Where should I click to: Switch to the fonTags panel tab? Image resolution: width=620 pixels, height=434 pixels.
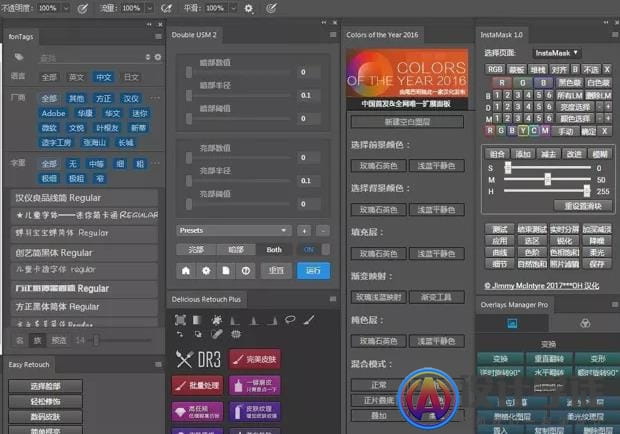click(x=21, y=37)
